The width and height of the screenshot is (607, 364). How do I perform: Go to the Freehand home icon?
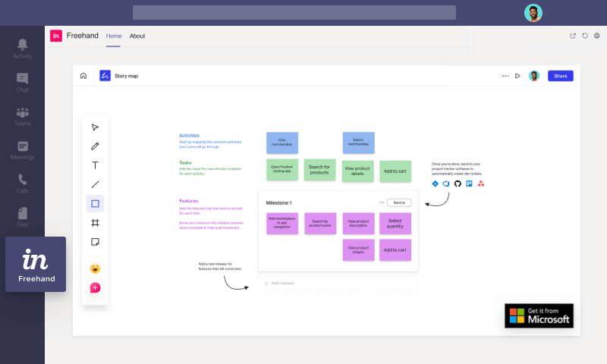[83, 76]
